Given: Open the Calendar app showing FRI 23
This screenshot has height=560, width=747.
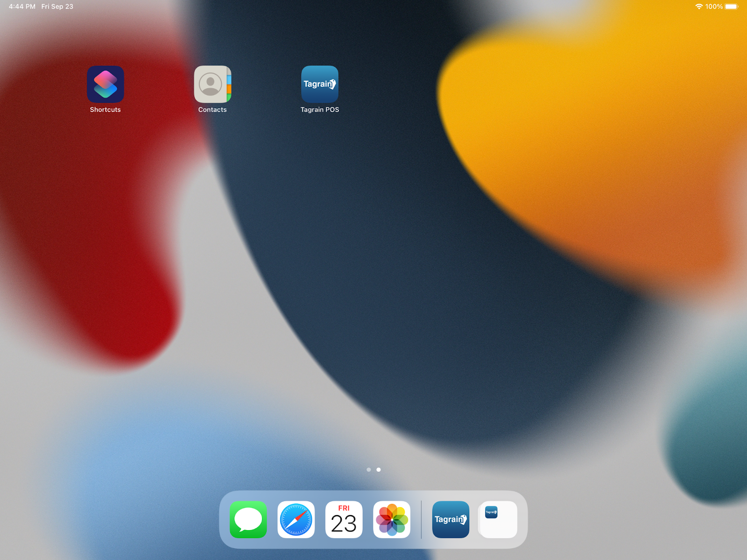Looking at the screenshot, I should (x=344, y=519).
